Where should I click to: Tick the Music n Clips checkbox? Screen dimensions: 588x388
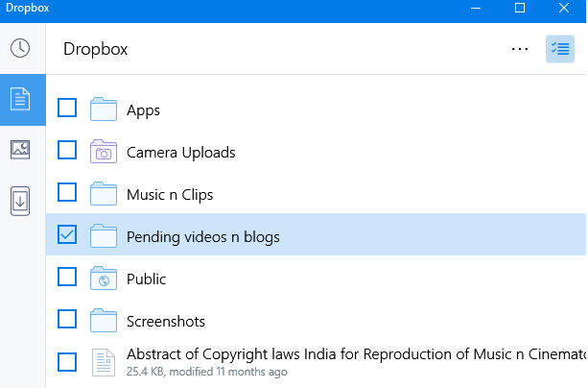point(67,193)
